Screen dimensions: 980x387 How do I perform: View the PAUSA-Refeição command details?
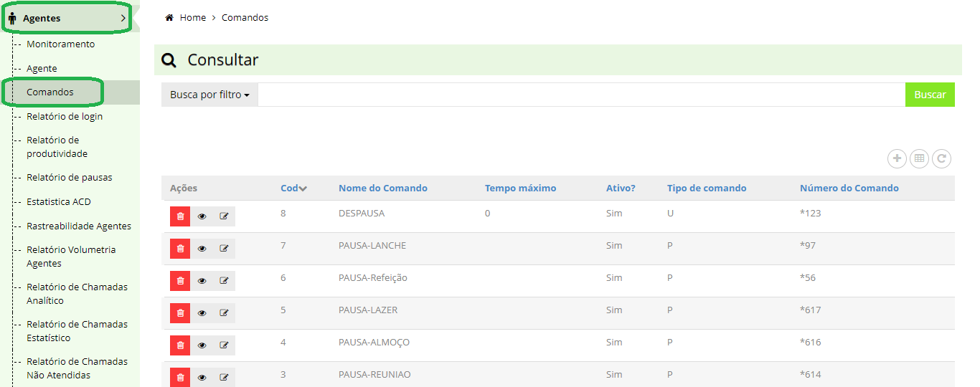click(x=202, y=281)
